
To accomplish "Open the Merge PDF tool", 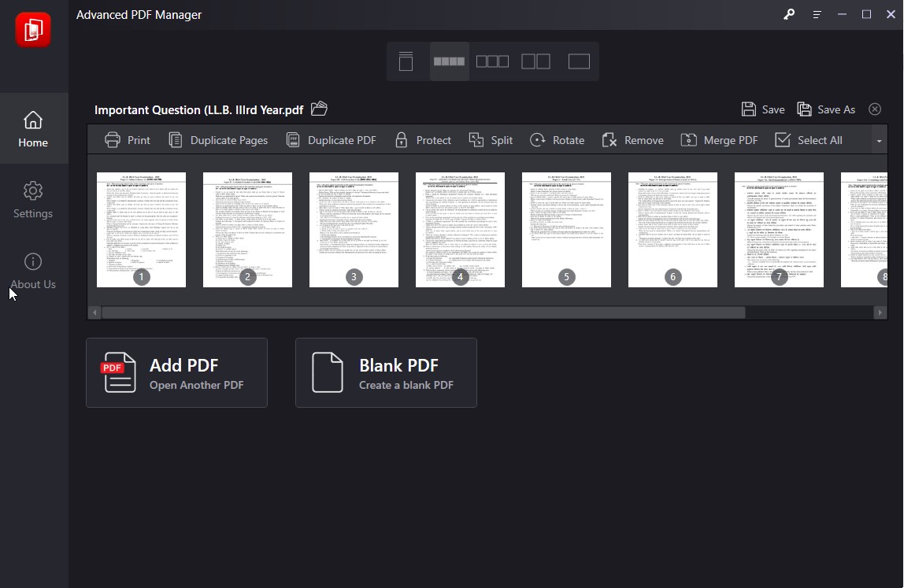I will click(718, 139).
